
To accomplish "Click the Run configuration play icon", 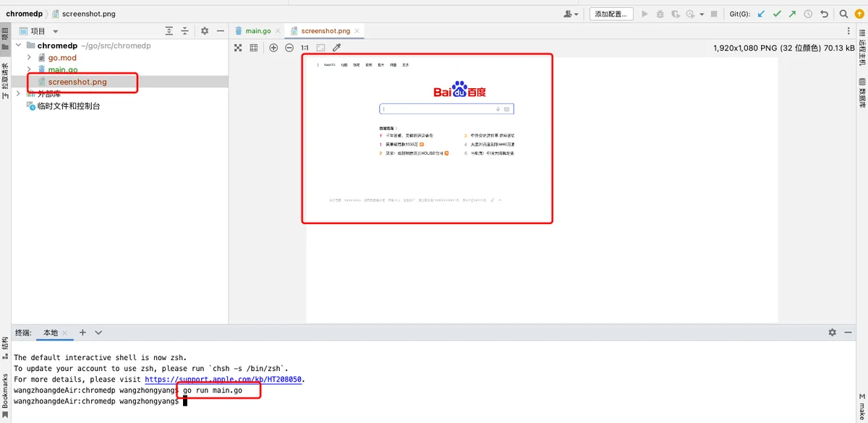I will [645, 14].
